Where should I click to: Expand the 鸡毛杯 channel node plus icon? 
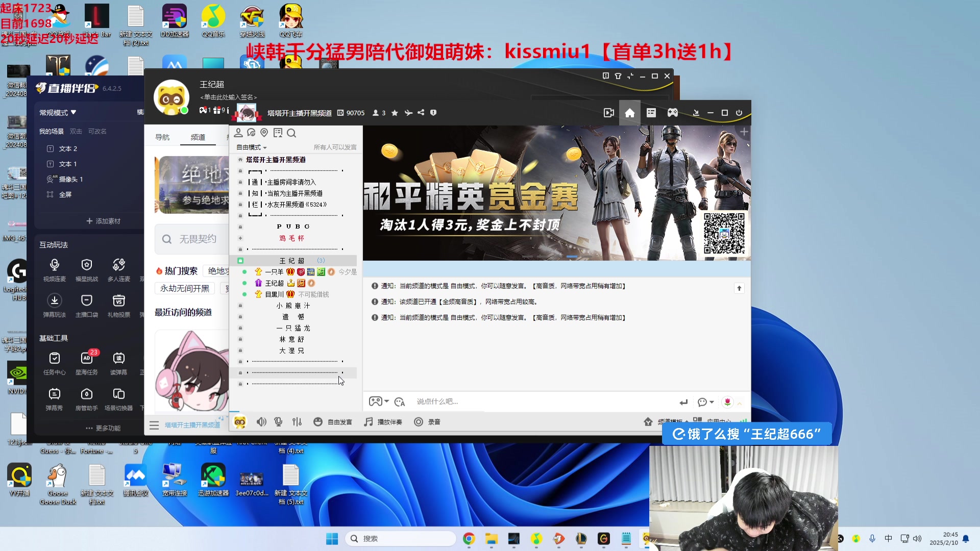(240, 238)
